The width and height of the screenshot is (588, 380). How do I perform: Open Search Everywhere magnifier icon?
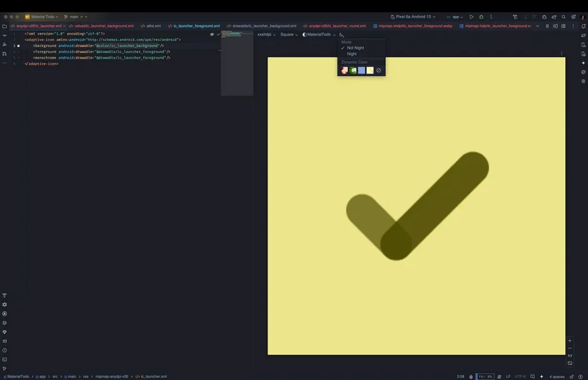pyautogui.click(x=564, y=17)
